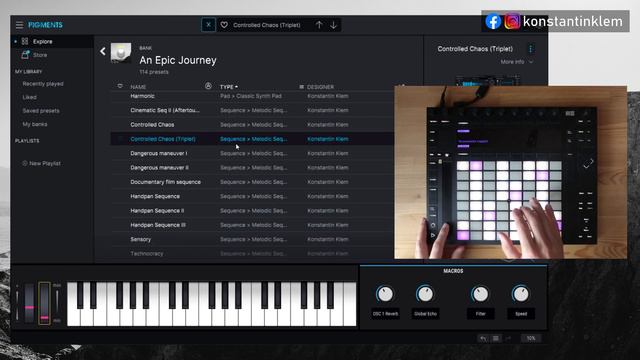Click the Speed macro knob
Image resolution: width=640 pixels, height=360 pixels.
pos(520,294)
